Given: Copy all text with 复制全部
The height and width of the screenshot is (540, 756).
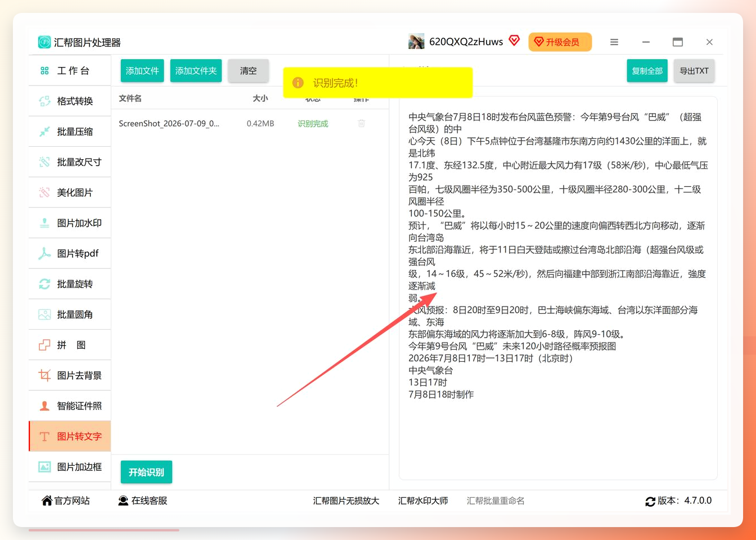Looking at the screenshot, I should coord(647,71).
